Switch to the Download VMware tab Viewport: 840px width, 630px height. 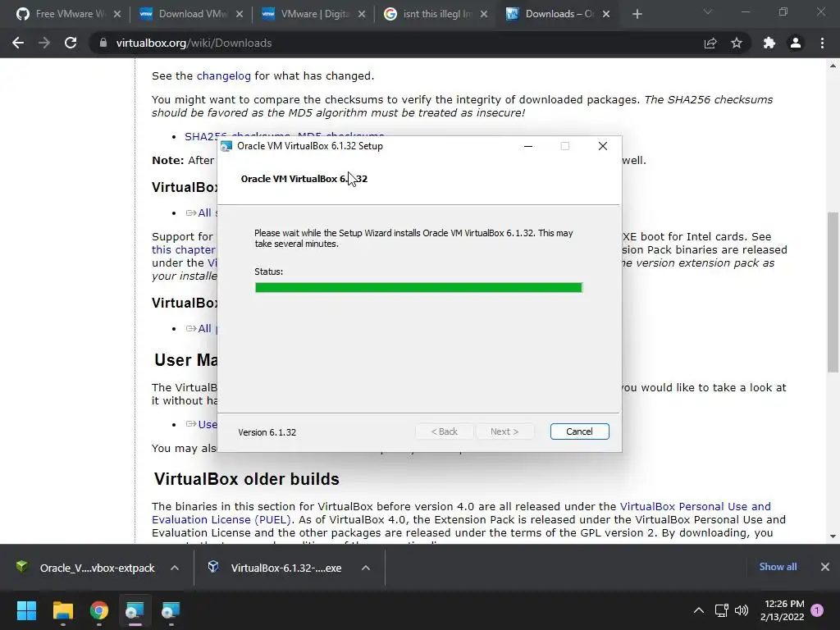pyautogui.click(x=189, y=14)
